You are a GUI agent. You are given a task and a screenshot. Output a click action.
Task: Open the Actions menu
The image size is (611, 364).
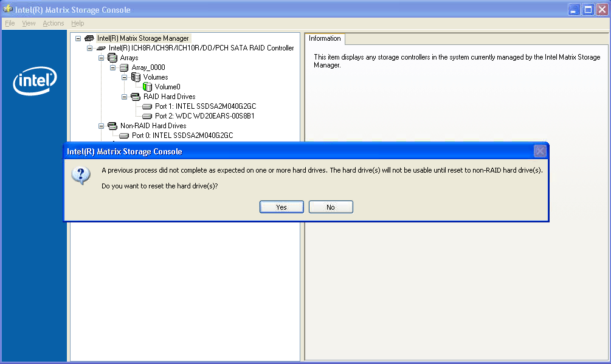pyautogui.click(x=53, y=23)
